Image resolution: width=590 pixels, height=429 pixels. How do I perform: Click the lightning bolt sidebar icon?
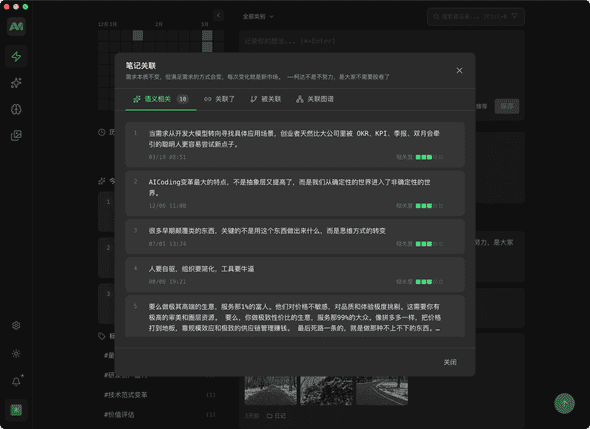pos(16,56)
